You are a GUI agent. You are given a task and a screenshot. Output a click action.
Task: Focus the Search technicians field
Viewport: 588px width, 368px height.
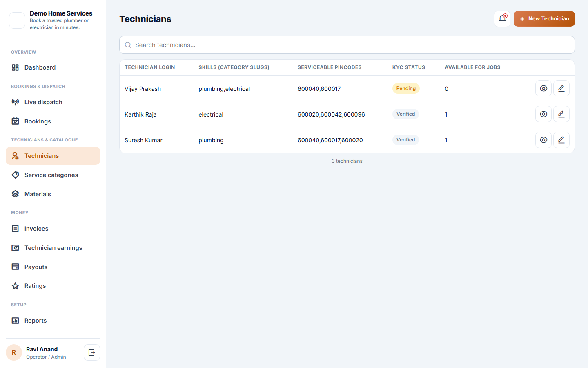point(347,45)
